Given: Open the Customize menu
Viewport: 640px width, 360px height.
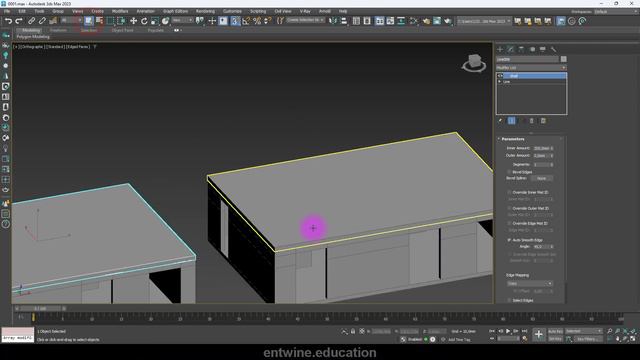Looking at the screenshot, I should [232, 11].
